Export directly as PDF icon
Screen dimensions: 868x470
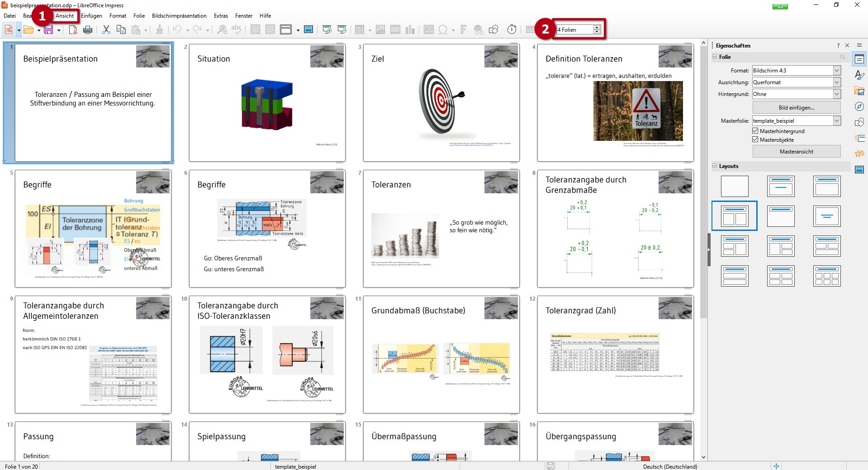pyautogui.click(x=73, y=30)
